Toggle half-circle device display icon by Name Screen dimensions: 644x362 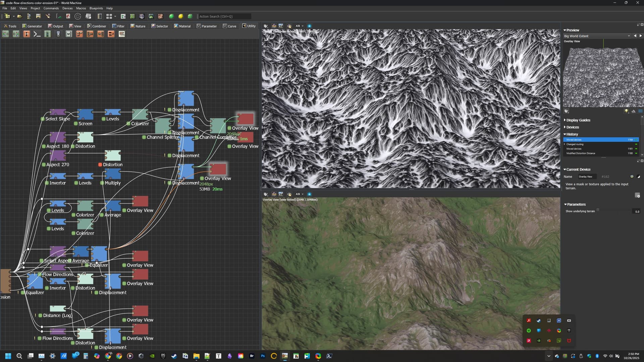point(638,177)
